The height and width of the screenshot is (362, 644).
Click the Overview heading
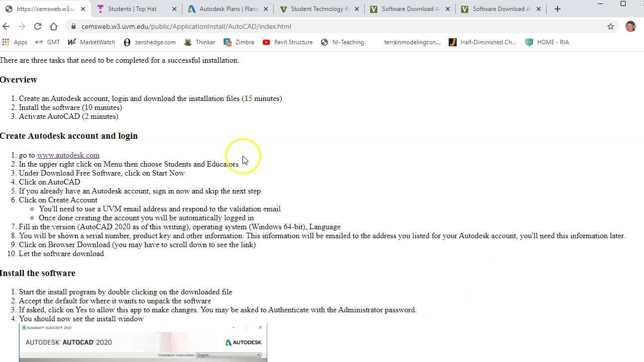tap(18, 80)
